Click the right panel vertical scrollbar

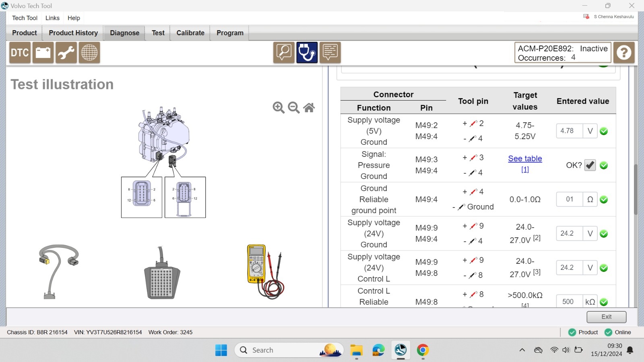click(x=636, y=189)
